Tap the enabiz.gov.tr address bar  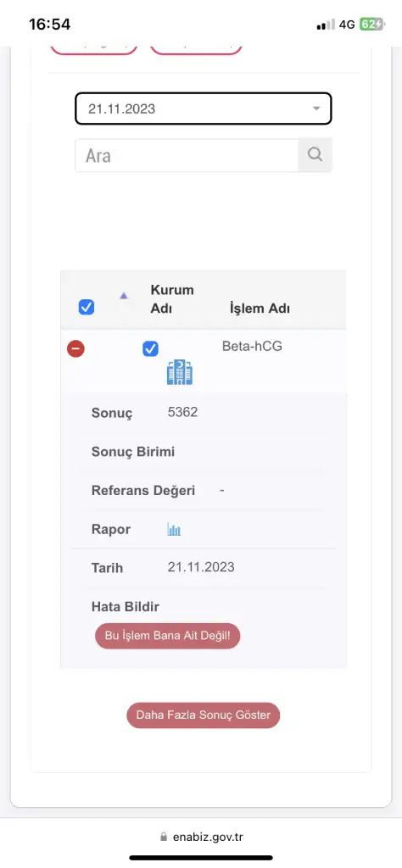tap(201, 837)
